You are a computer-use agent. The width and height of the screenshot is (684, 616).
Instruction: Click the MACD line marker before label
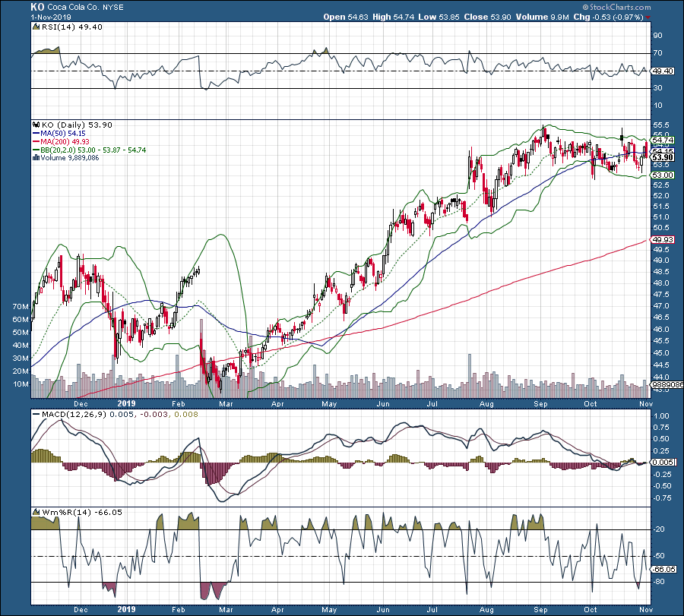(x=36, y=414)
